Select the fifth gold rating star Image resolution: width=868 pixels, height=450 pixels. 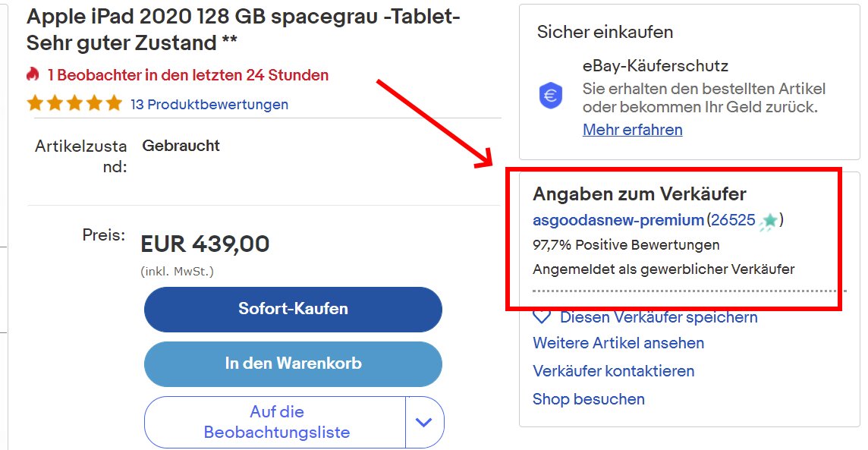pyautogui.click(x=115, y=102)
